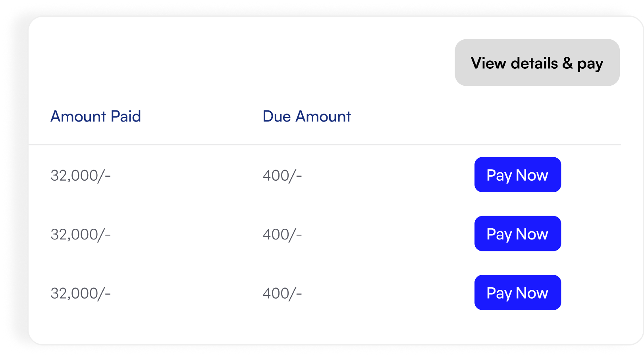Select the Amount Paid column header
Image resolution: width=644 pixels, height=355 pixels.
click(96, 116)
